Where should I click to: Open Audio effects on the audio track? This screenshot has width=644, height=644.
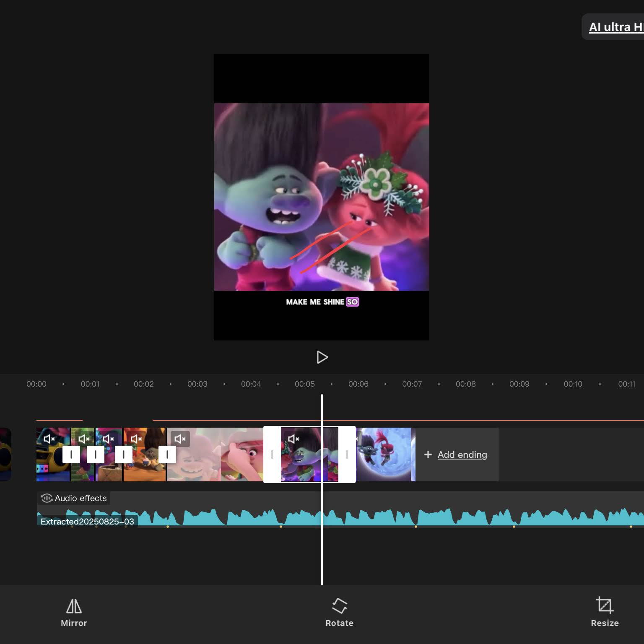coord(74,498)
